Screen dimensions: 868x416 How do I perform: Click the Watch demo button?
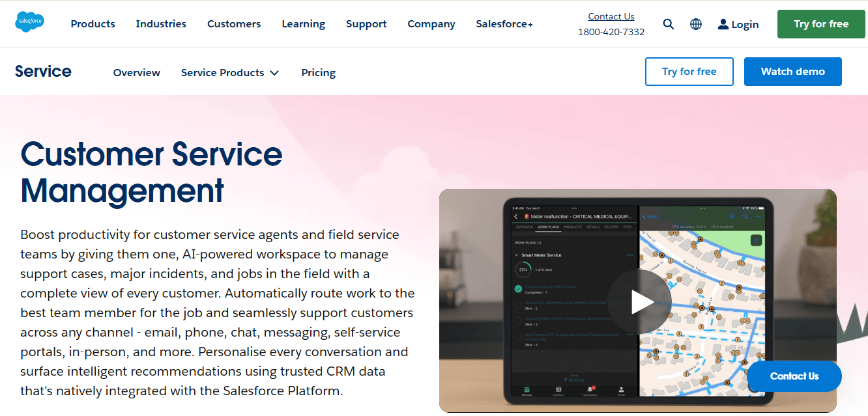[x=793, y=72]
